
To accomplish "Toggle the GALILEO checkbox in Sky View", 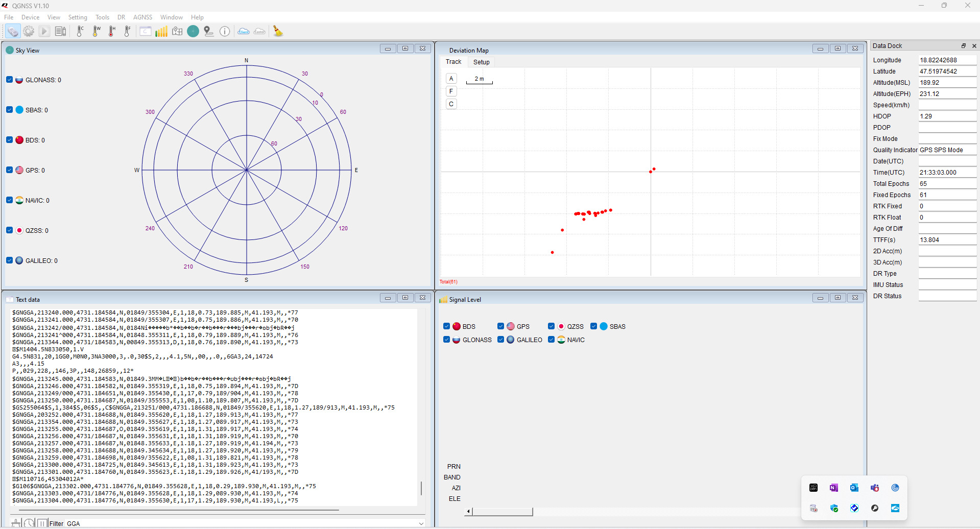I will pos(10,260).
